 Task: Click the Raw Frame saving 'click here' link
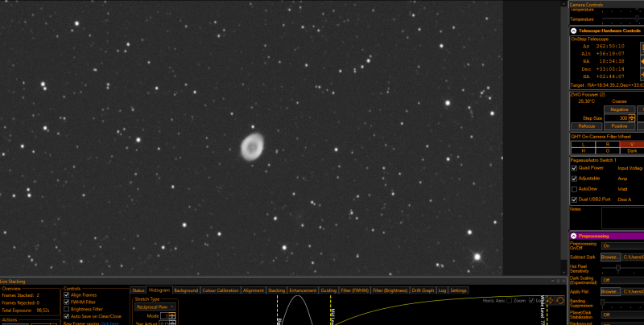click(109, 323)
